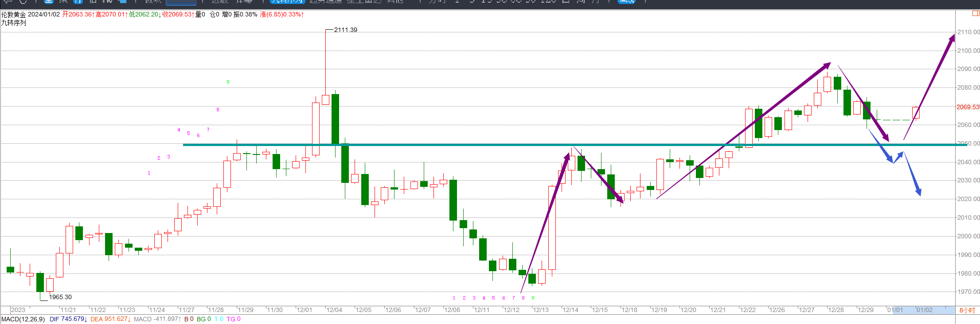Select the teal horizontal support line
Image resolution: width=980 pixels, height=324 pixels.
pos(399,144)
